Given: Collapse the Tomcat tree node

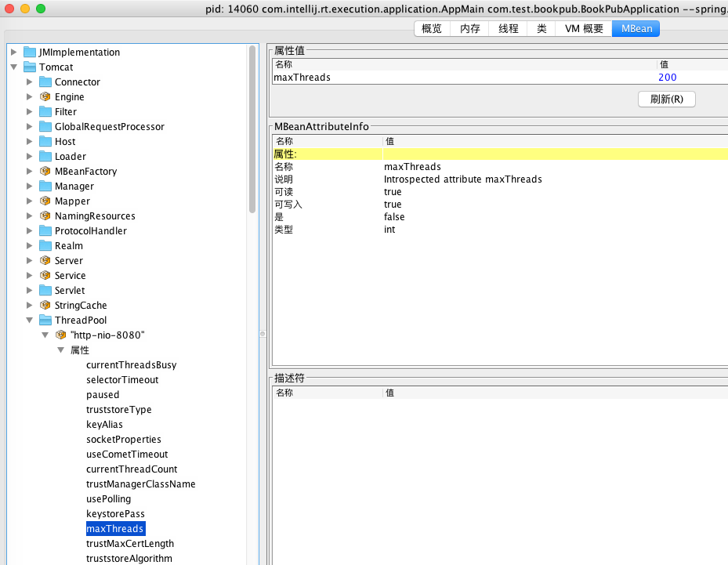Looking at the screenshot, I should 14,67.
